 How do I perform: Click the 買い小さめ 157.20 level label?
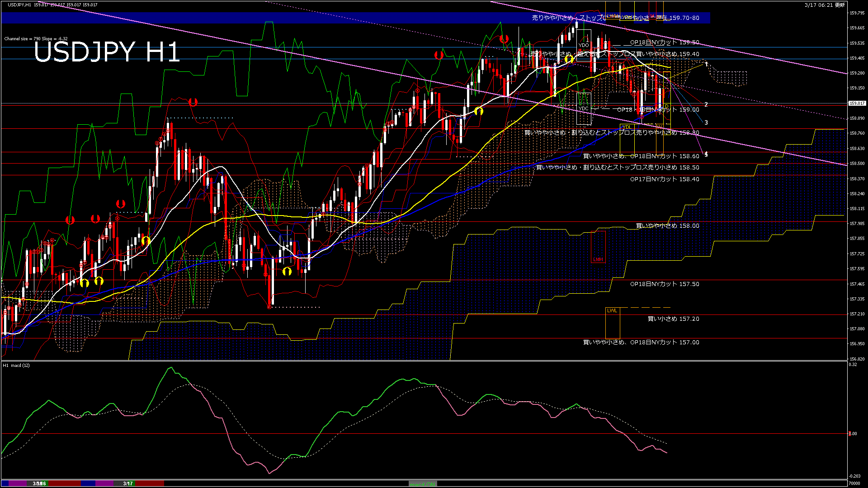pos(673,319)
